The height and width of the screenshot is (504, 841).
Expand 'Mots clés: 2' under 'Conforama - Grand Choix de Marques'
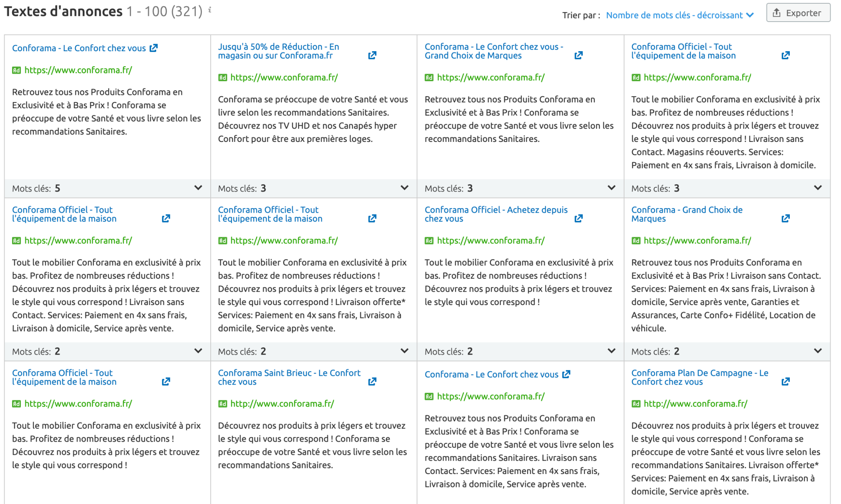coord(818,351)
